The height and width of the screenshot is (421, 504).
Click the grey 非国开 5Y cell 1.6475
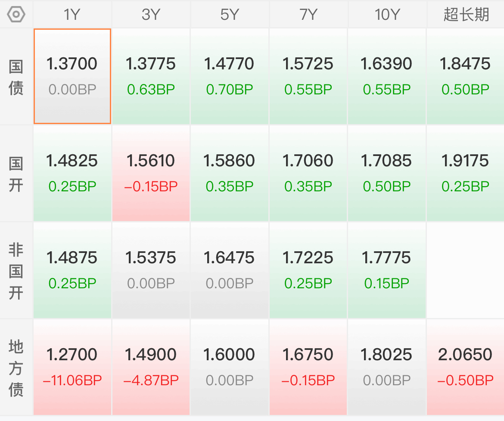[230, 270]
